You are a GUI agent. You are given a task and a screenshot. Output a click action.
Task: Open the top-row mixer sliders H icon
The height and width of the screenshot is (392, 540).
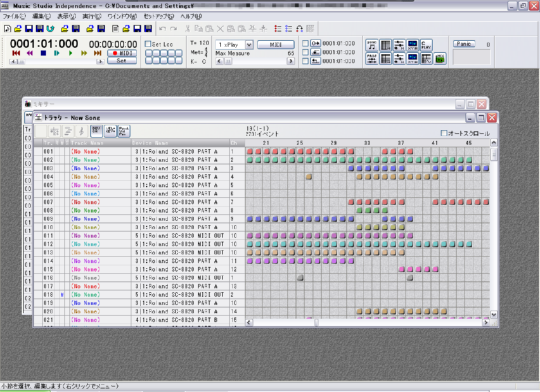399,45
